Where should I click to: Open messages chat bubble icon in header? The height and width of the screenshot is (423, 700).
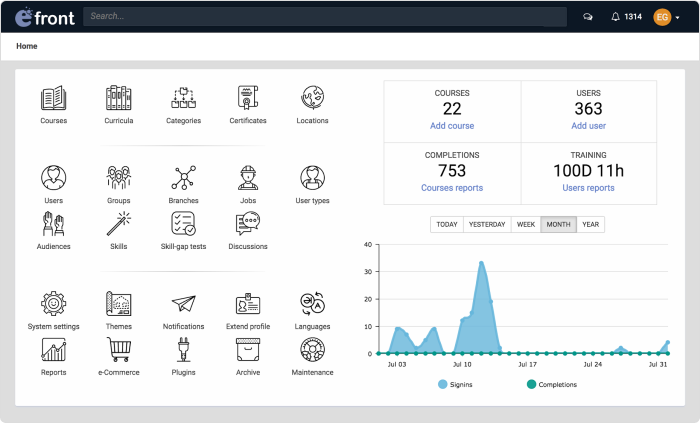[588, 17]
